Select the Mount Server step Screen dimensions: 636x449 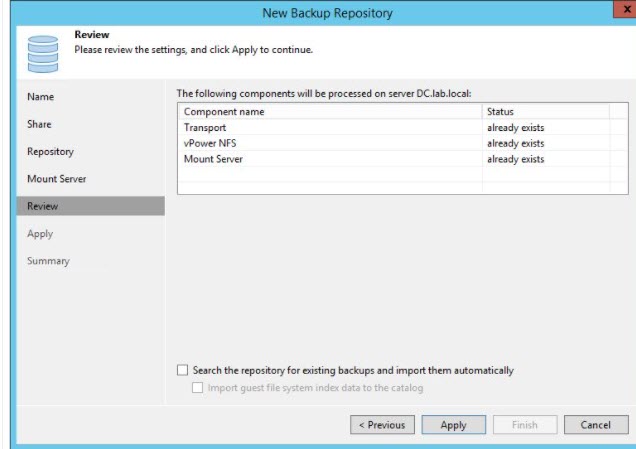coord(56,179)
